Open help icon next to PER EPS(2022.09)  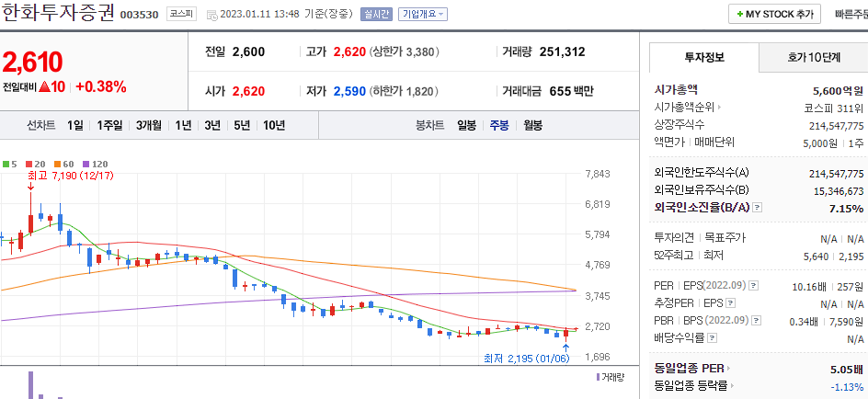click(x=753, y=286)
